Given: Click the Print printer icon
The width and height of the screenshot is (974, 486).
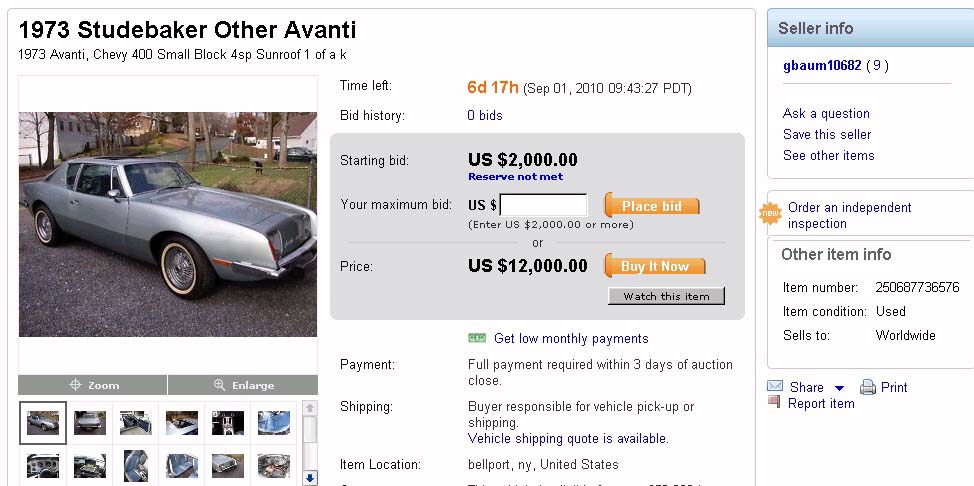Looking at the screenshot, I should click(x=868, y=387).
